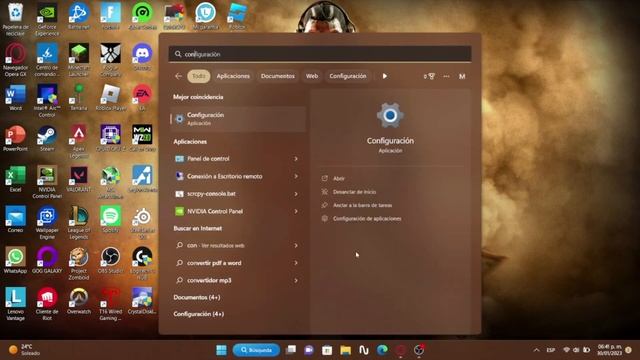Open the Recycle Bin desktop icon
This screenshot has width=640, height=360.
click(x=16, y=18)
